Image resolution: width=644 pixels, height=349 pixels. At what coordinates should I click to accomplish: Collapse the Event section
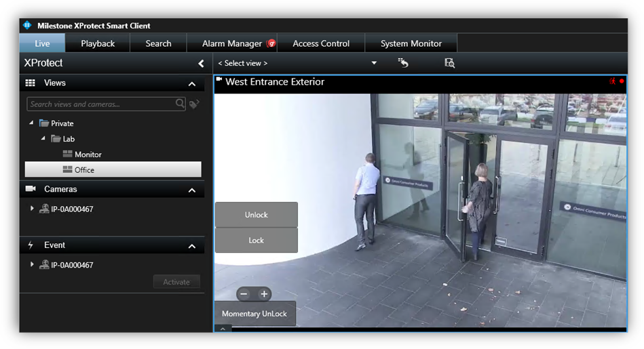192,246
